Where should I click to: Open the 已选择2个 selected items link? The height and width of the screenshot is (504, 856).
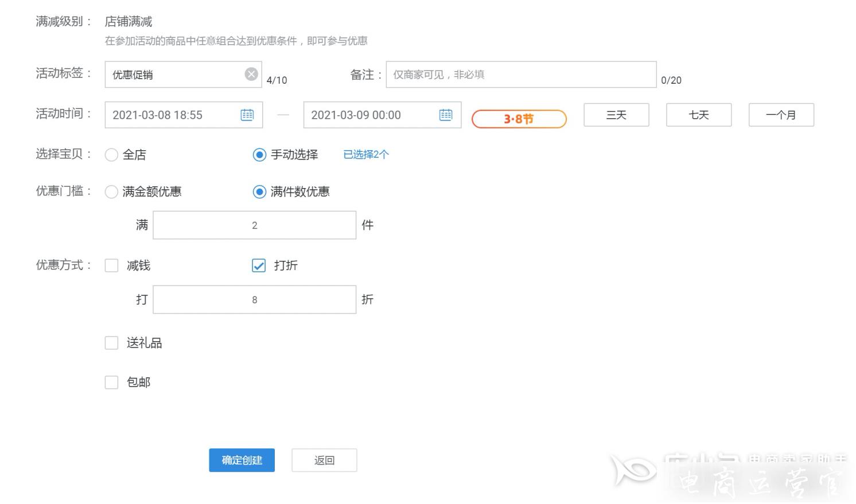tap(366, 154)
